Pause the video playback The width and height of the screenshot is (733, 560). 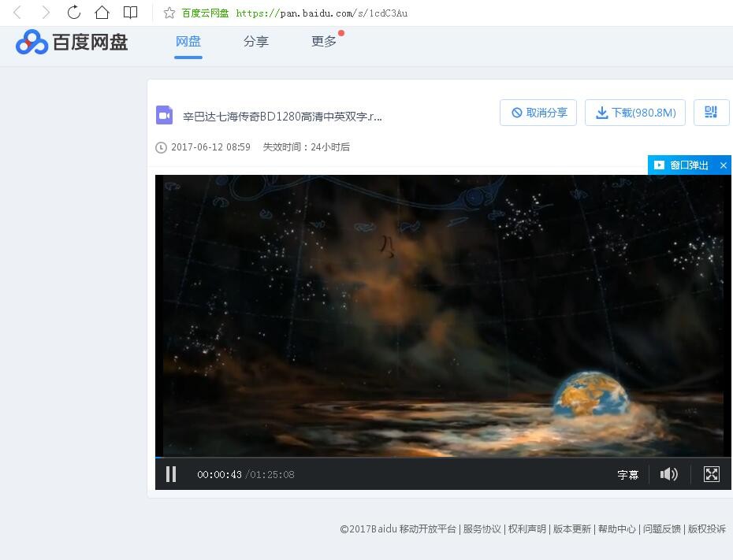click(x=171, y=474)
